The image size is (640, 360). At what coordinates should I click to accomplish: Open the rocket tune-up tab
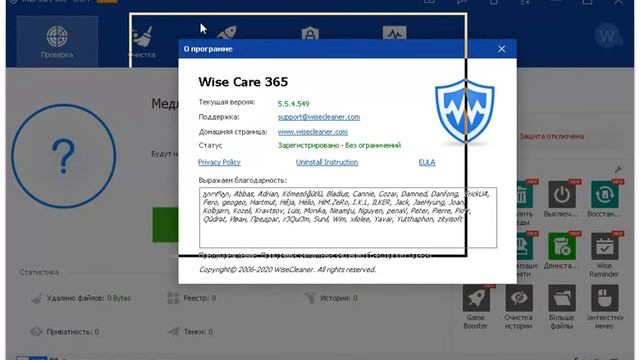[x=227, y=33]
